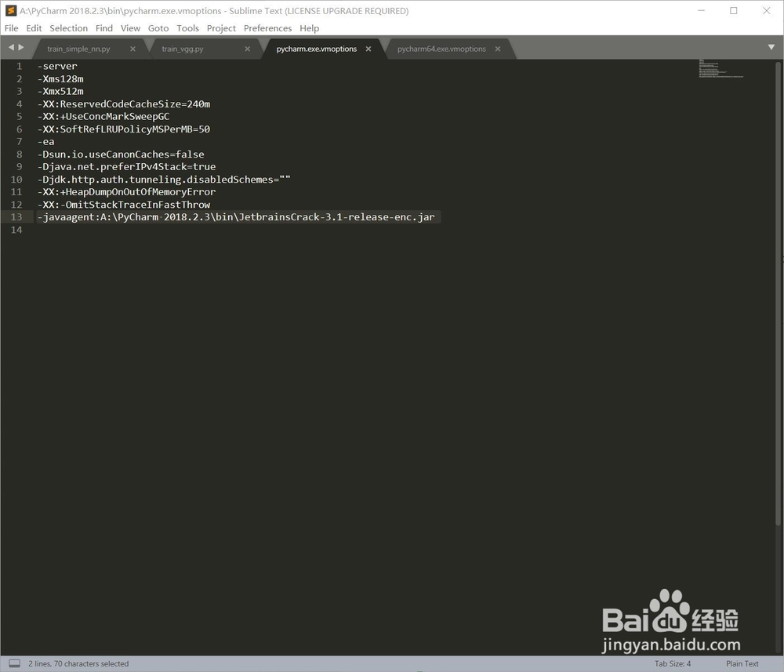This screenshot has width=784, height=672.
Task: Click the '-Xms128m' line
Action: pos(60,78)
